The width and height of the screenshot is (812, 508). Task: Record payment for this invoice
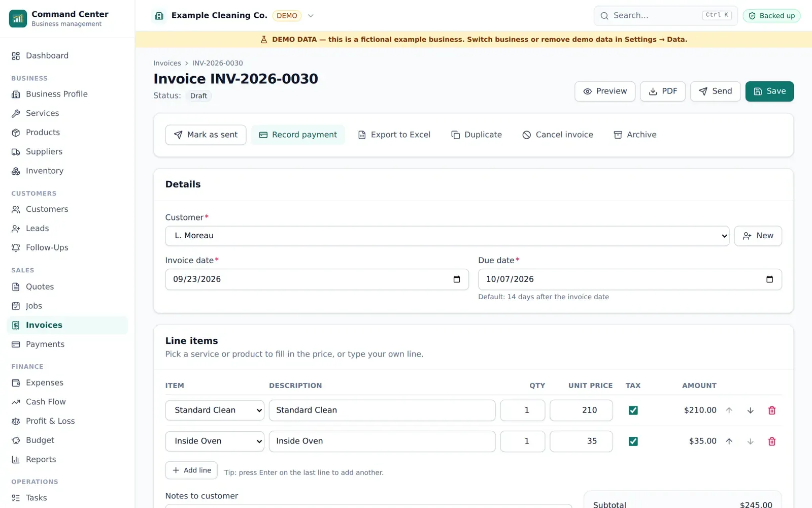pos(298,135)
